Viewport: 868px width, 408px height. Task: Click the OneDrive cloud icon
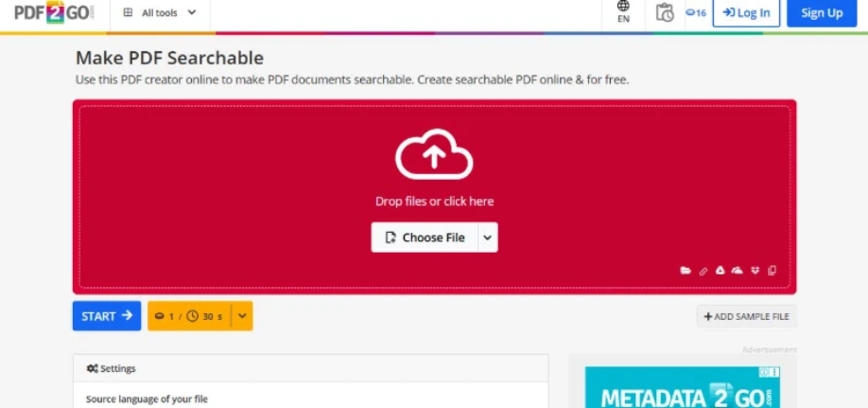click(x=738, y=271)
